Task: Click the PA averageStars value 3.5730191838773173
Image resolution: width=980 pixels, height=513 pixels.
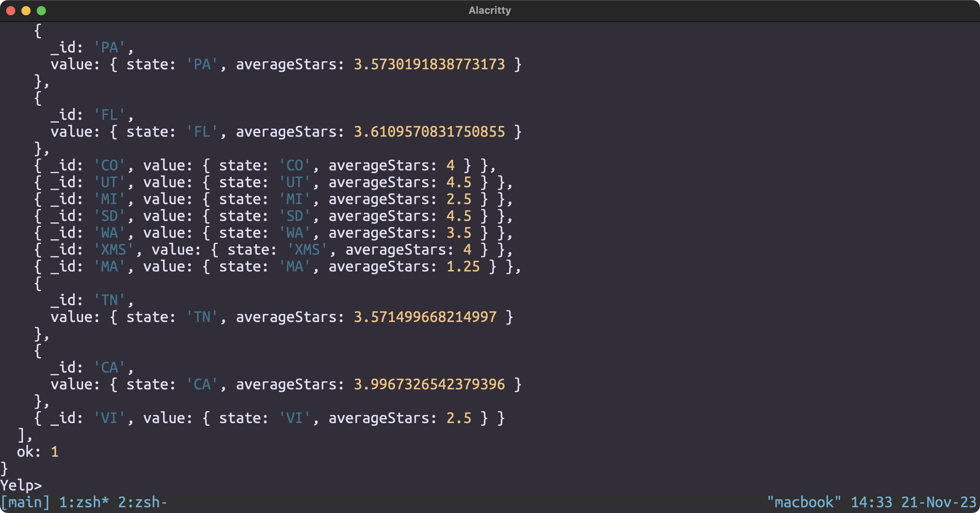Action: tap(429, 64)
